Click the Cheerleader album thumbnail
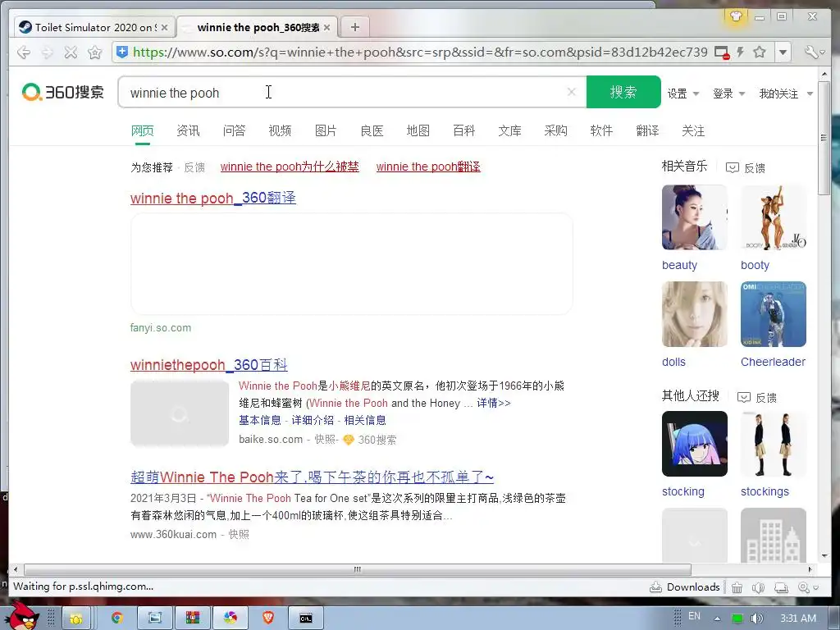This screenshot has height=630, width=840. [x=774, y=314]
